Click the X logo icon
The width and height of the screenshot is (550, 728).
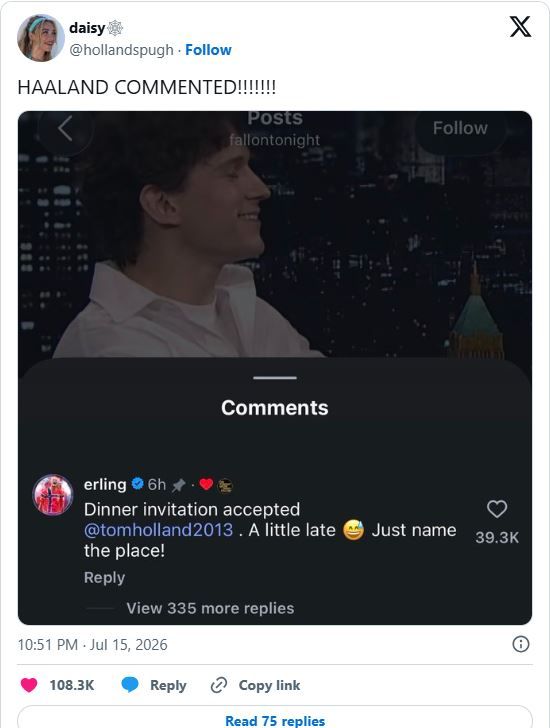[520, 26]
